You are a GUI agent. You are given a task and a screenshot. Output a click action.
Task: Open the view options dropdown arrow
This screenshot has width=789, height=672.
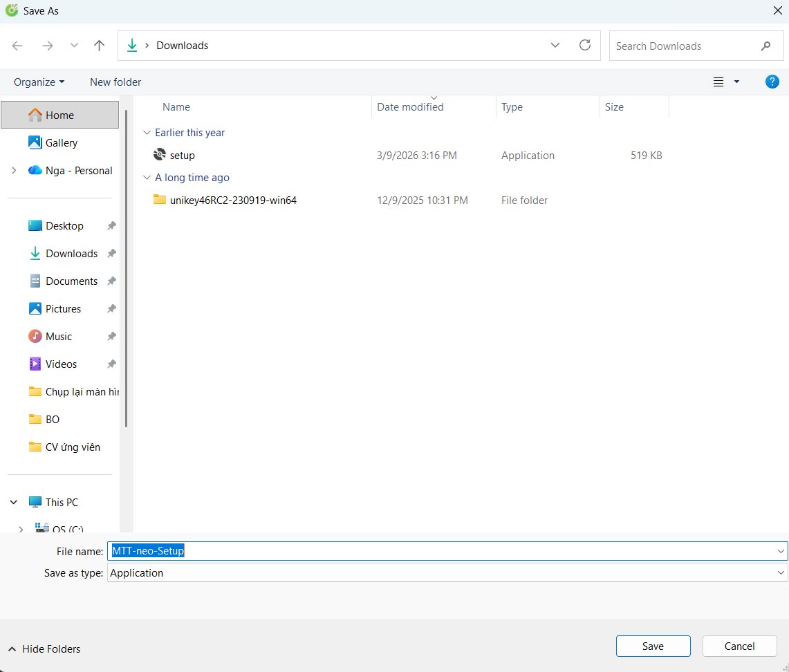click(736, 82)
